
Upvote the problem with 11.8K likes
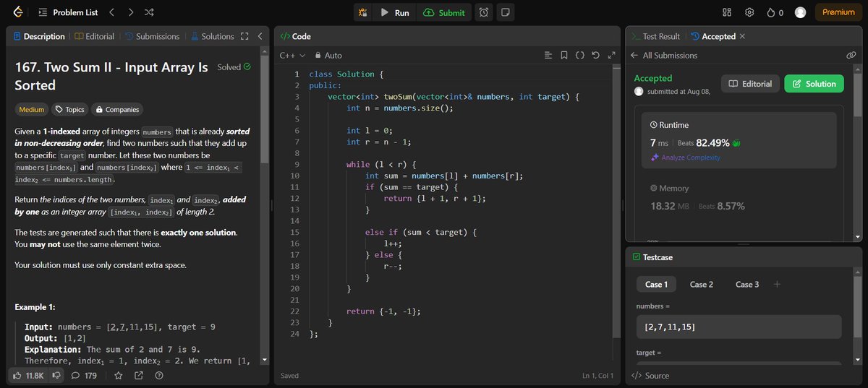point(29,375)
